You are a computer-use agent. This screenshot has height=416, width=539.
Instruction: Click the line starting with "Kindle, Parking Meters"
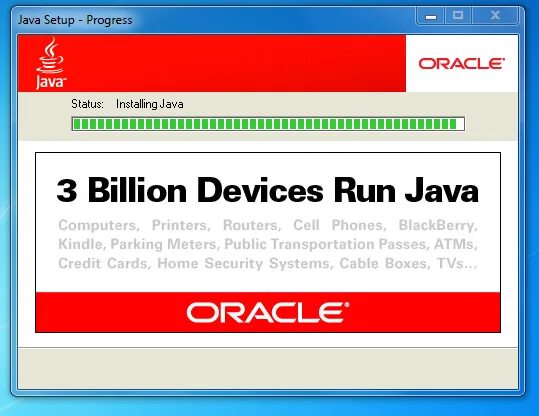268,244
